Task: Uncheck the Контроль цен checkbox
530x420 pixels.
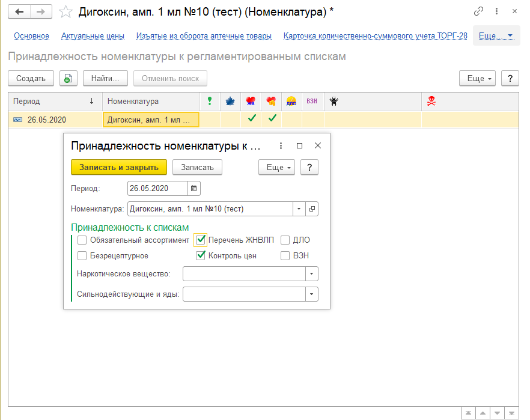Action: [x=201, y=255]
